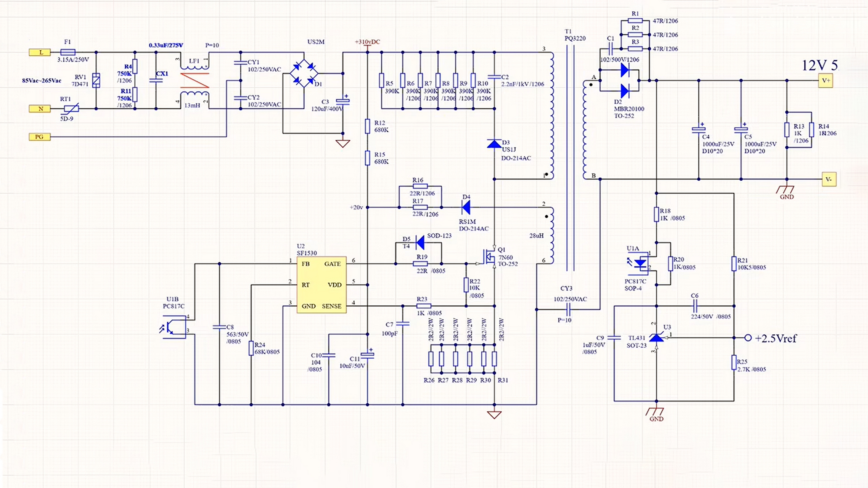The image size is (868, 488).
Task: Select the US2M label above bridge
Action: point(316,42)
